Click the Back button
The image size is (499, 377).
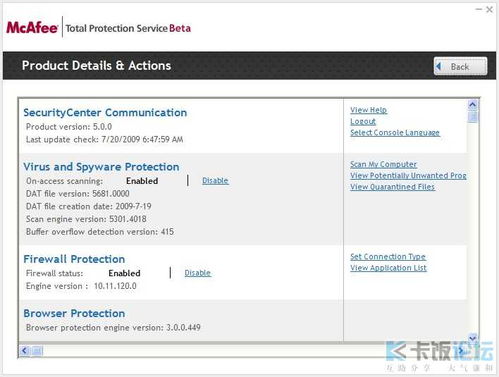coord(460,66)
